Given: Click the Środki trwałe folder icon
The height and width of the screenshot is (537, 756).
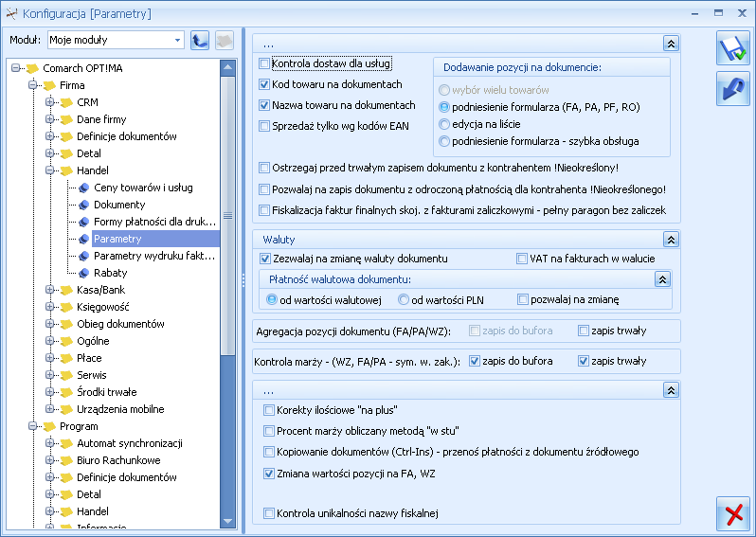Looking at the screenshot, I should click(66, 392).
